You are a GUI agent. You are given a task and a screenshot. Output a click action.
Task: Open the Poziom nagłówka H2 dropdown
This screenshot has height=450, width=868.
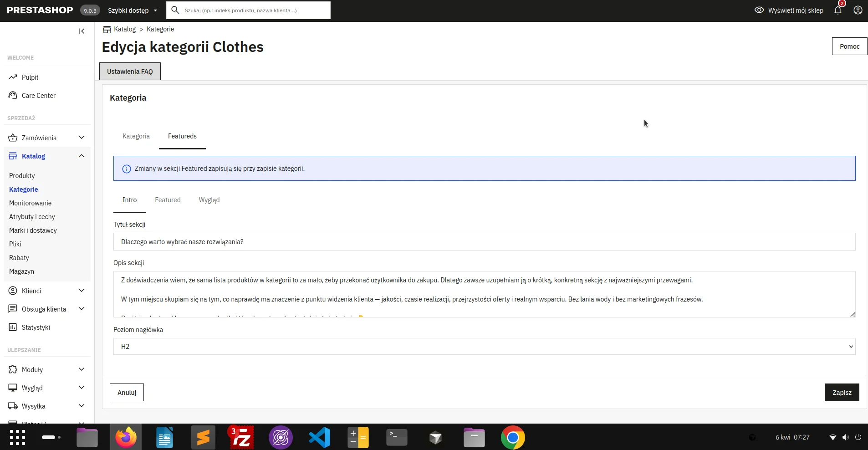[484, 346]
